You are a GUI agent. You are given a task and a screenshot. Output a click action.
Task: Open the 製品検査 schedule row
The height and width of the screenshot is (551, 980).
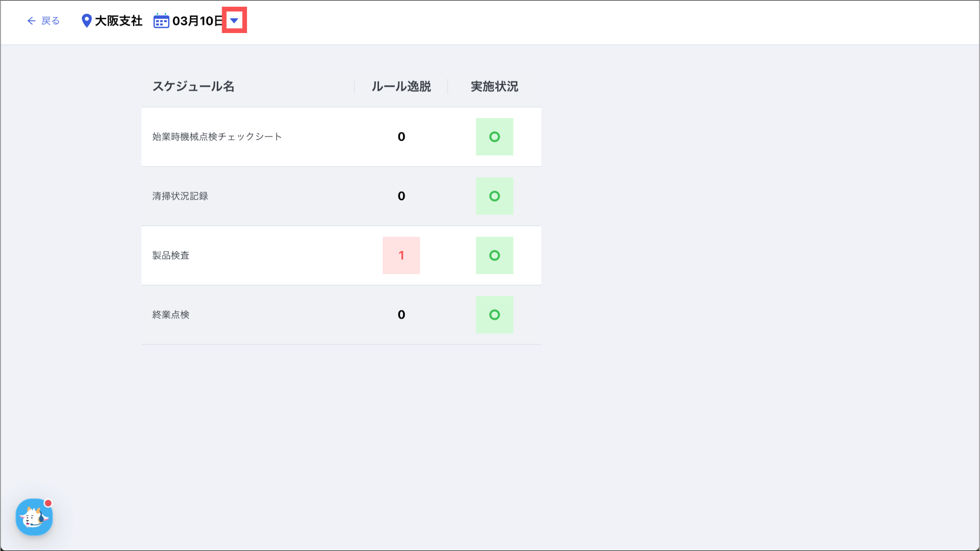[171, 256]
